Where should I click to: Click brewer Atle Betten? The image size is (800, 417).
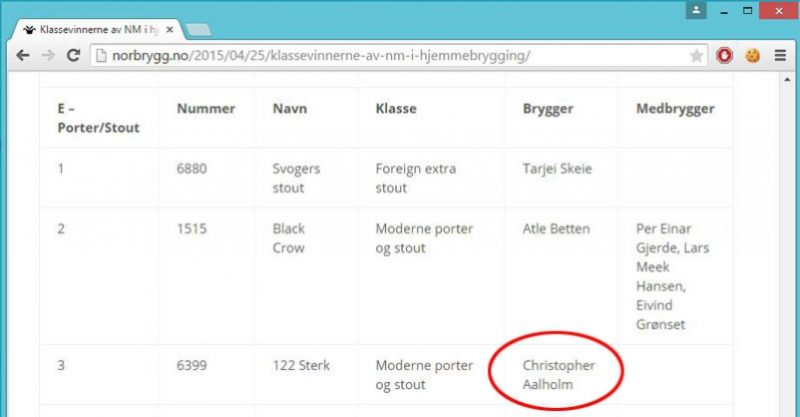click(556, 229)
